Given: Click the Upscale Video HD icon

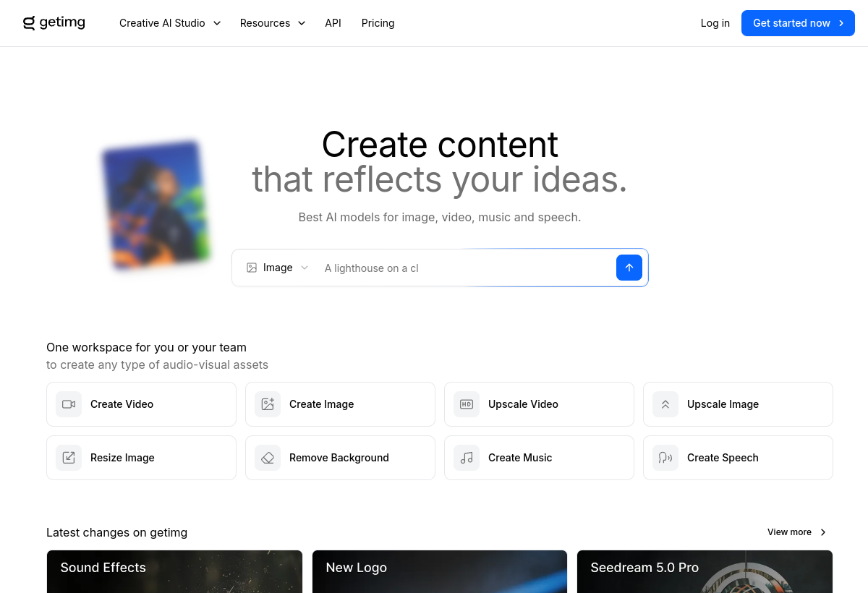Looking at the screenshot, I should 467,404.
